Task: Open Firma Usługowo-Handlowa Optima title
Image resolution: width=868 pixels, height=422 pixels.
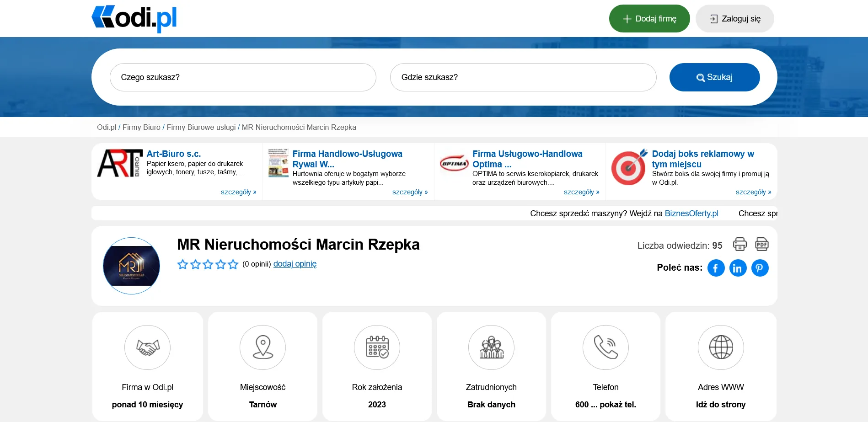Action: tap(527, 159)
